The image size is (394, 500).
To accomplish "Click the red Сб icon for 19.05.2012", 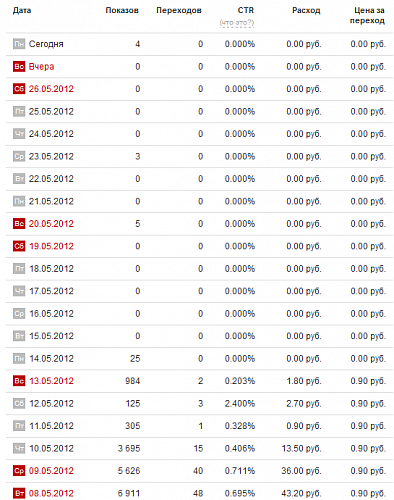I will (19, 246).
